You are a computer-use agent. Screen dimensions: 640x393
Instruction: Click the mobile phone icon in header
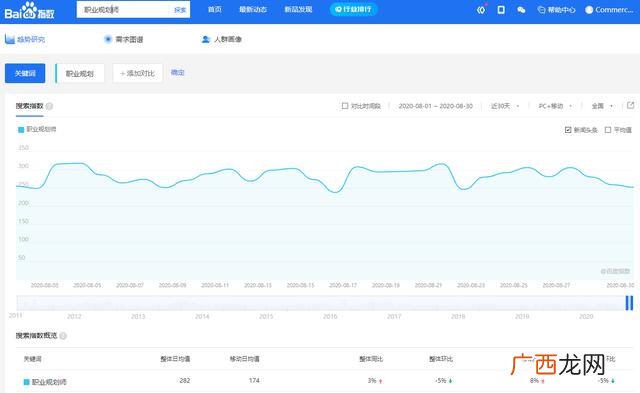pyautogui.click(x=501, y=10)
